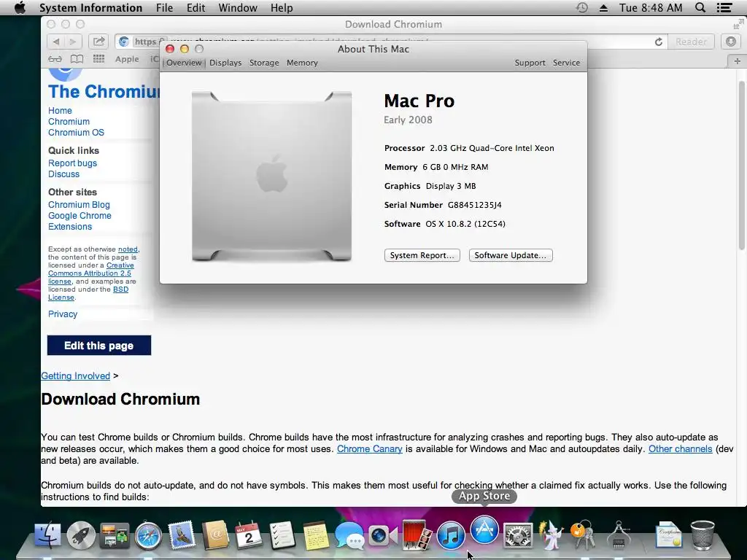Click the Safari Reader button

coord(691,42)
